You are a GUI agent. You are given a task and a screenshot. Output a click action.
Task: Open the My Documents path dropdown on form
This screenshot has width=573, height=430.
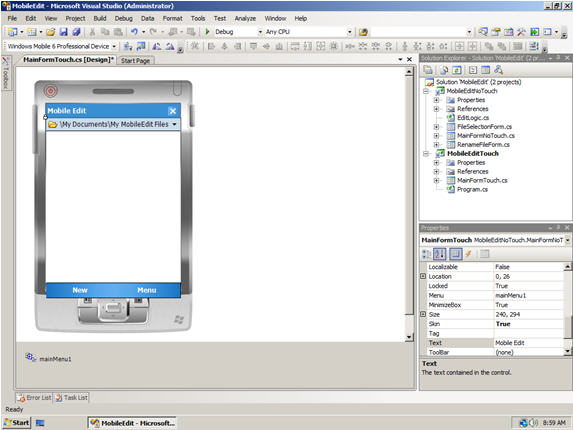(x=175, y=125)
